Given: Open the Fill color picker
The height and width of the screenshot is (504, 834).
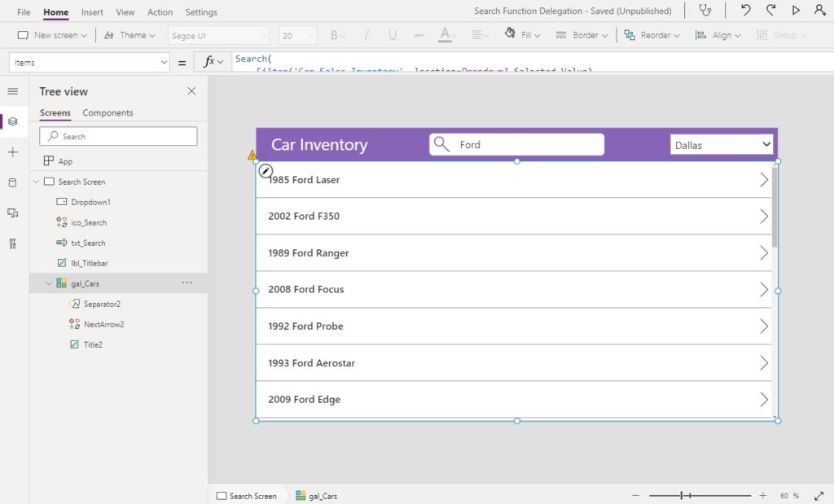Looking at the screenshot, I should click(522, 34).
